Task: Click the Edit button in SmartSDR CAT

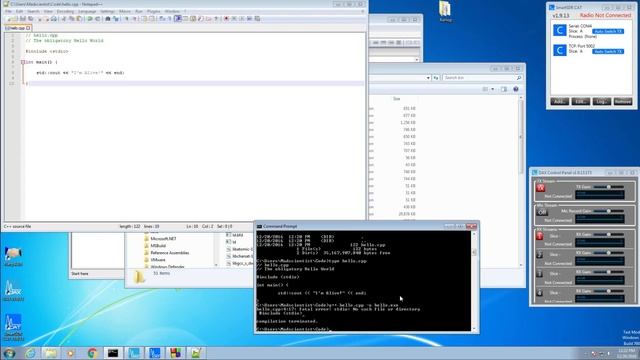Action: pyautogui.click(x=580, y=102)
